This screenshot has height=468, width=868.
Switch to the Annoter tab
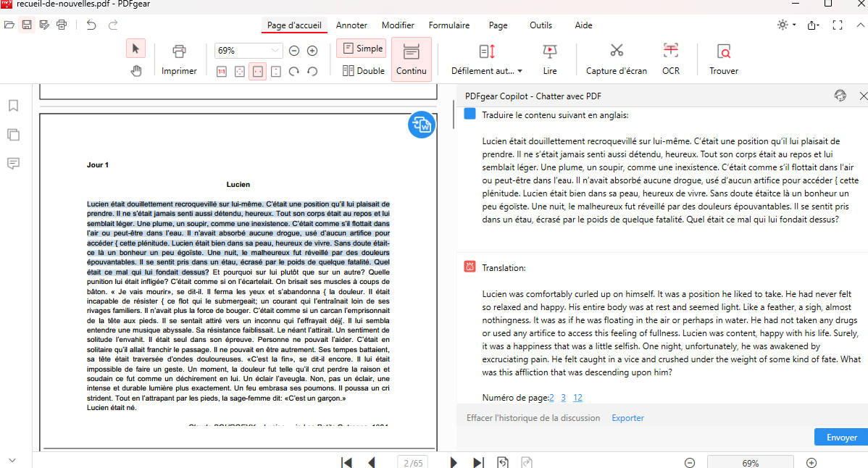tap(351, 25)
